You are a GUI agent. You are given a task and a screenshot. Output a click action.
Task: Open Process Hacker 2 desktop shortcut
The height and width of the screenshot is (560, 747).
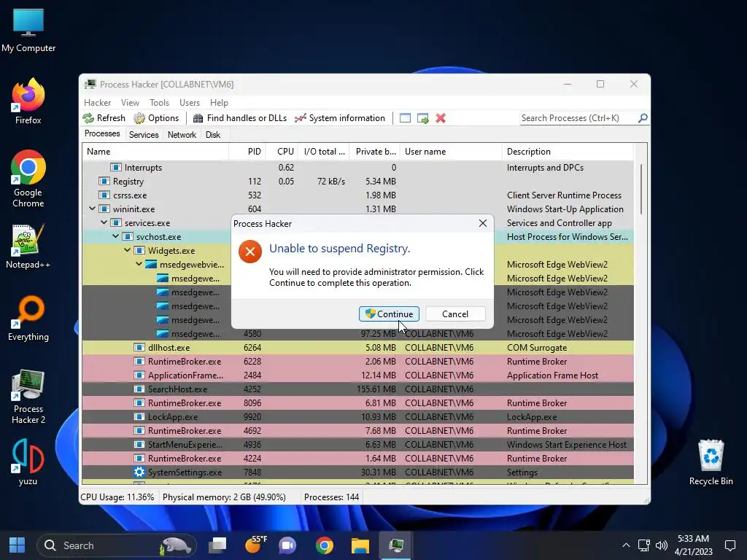[x=28, y=396]
